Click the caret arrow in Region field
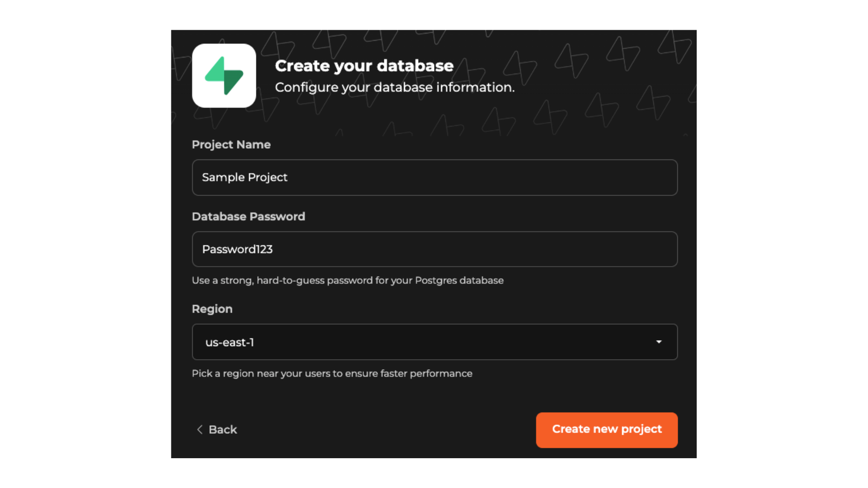The height and width of the screenshot is (488, 868). click(x=659, y=342)
